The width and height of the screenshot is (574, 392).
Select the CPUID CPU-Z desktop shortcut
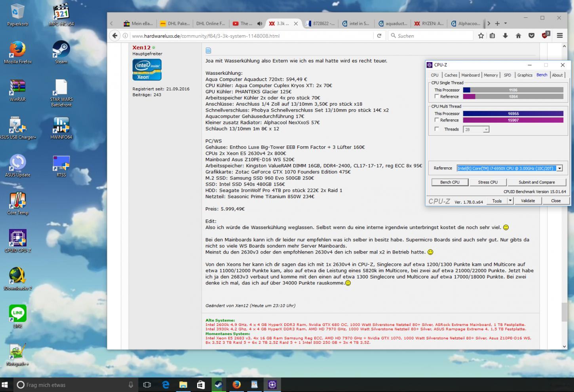[18, 241]
